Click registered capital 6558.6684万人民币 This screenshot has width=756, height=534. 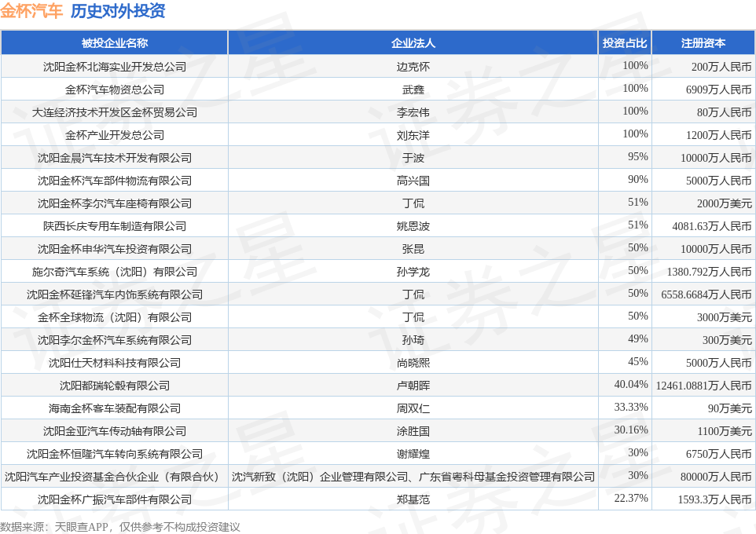click(x=706, y=294)
